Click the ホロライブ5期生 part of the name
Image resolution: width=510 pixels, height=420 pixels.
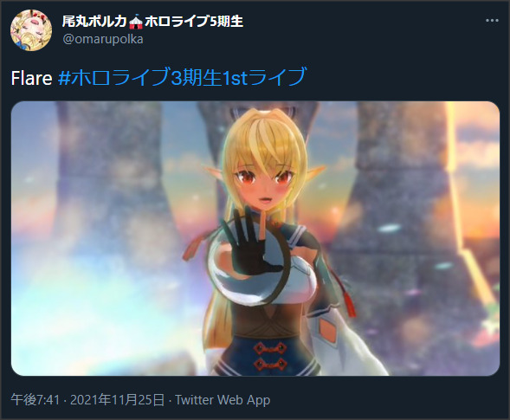[194, 22]
